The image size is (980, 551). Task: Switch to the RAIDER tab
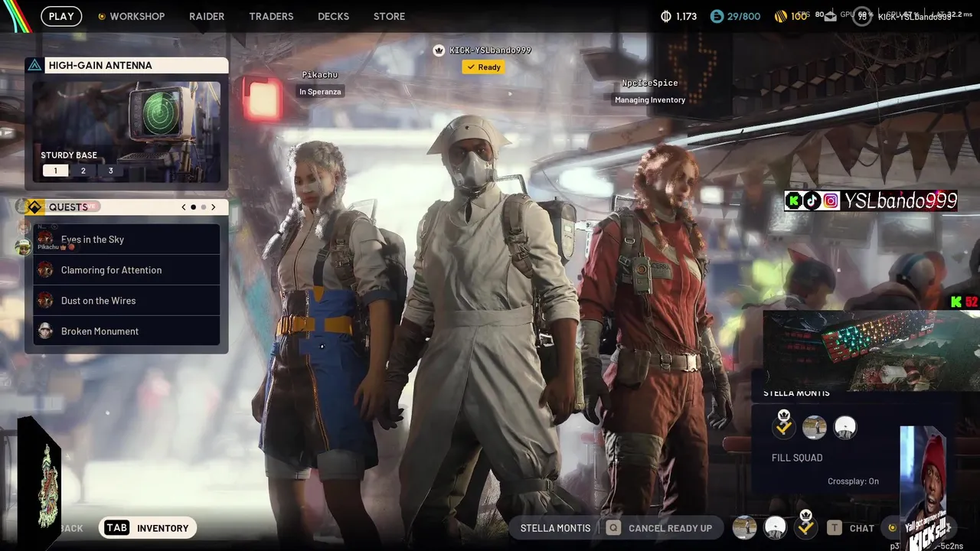pyautogui.click(x=207, y=16)
